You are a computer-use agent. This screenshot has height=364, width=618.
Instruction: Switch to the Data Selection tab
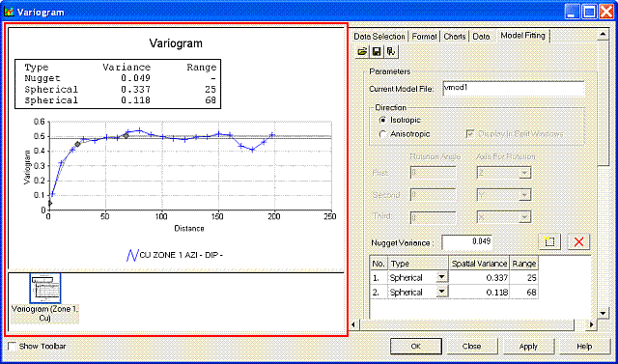pos(379,37)
